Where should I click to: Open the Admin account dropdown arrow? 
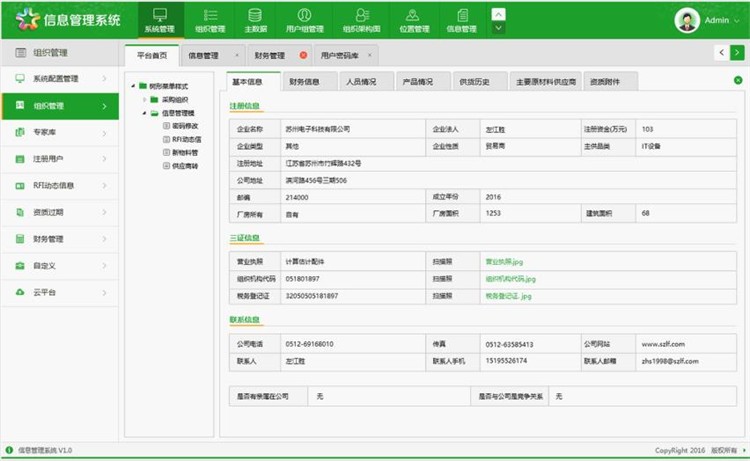pos(737,21)
